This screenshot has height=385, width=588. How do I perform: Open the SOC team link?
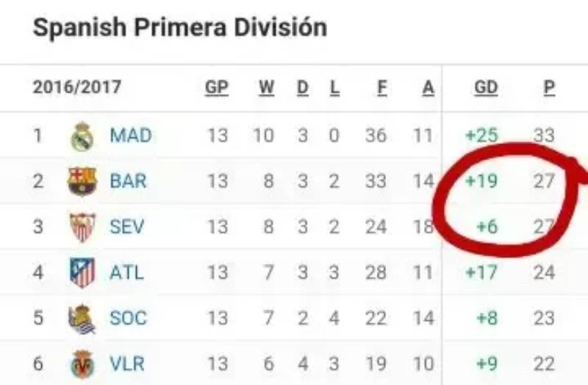click(128, 318)
